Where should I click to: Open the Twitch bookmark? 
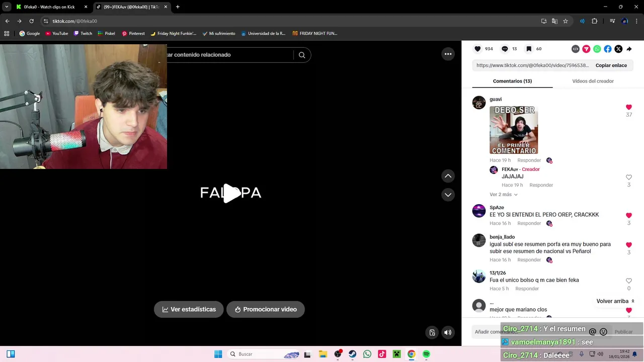pos(83,34)
